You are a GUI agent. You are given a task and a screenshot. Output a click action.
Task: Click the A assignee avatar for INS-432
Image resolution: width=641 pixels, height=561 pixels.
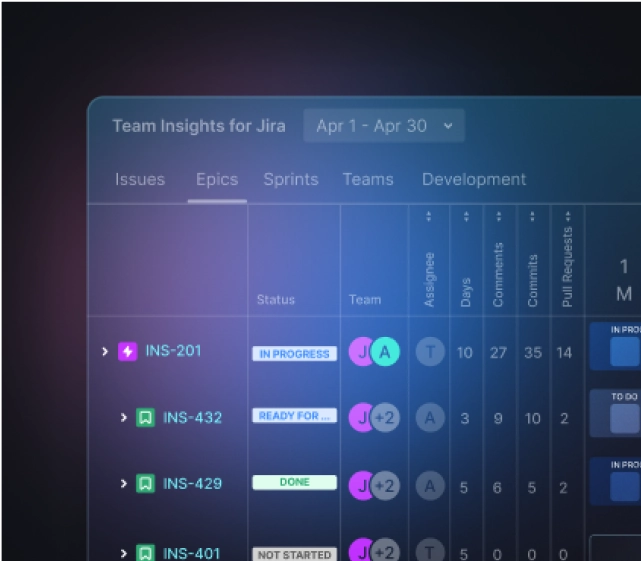[430, 417]
